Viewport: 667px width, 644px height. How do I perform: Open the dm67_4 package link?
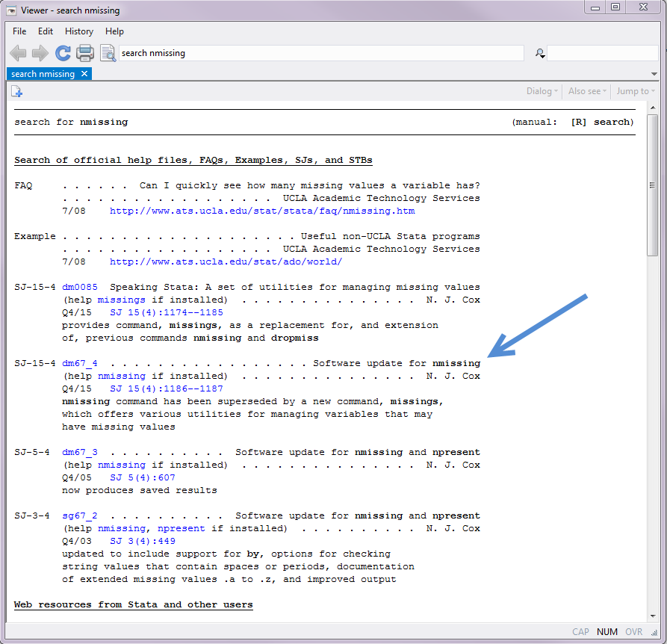[79, 364]
